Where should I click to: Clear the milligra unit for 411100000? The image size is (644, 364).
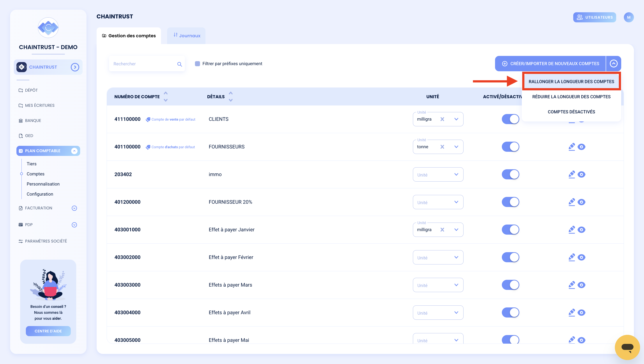click(442, 119)
